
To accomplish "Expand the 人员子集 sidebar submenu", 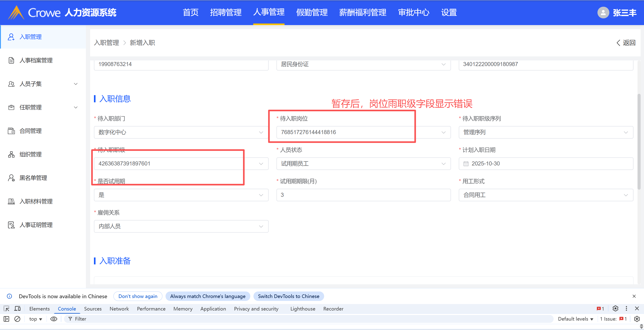I will [x=76, y=84].
